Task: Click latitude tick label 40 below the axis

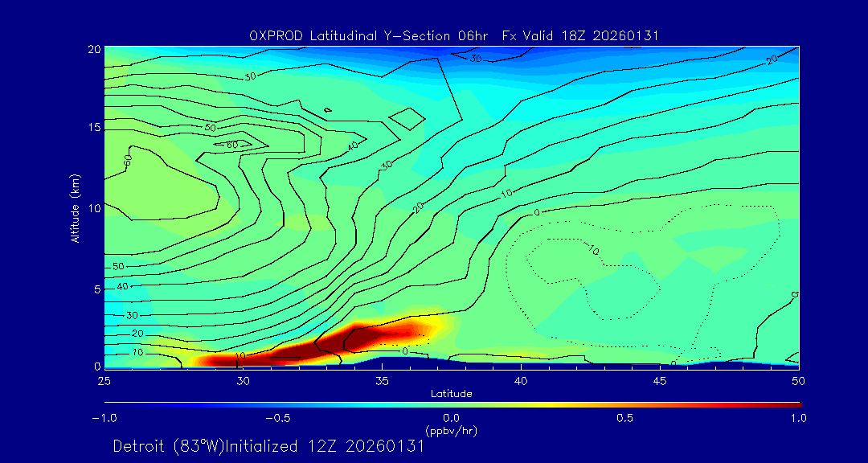Action: pyautogui.click(x=521, y=381)
